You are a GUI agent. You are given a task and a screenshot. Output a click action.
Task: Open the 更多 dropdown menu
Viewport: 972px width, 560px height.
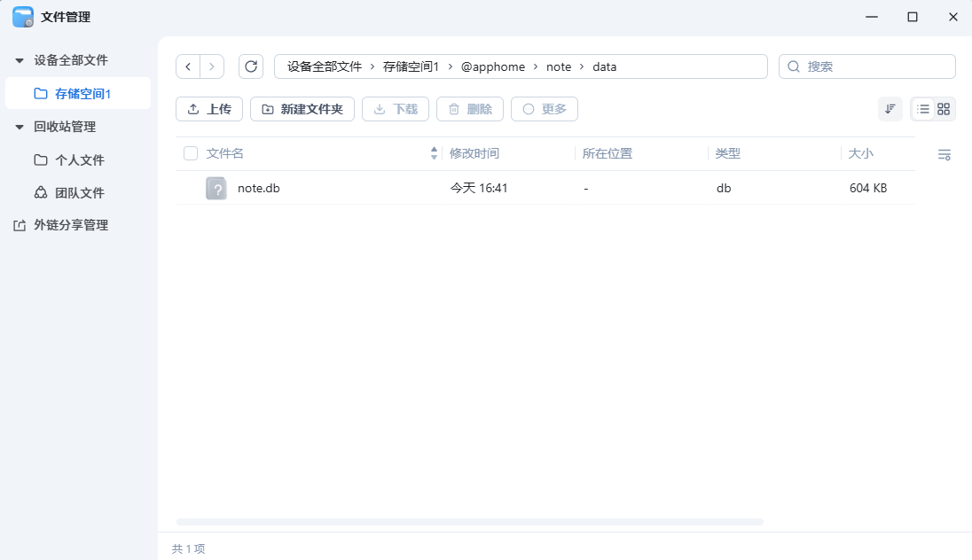point(544,108)
